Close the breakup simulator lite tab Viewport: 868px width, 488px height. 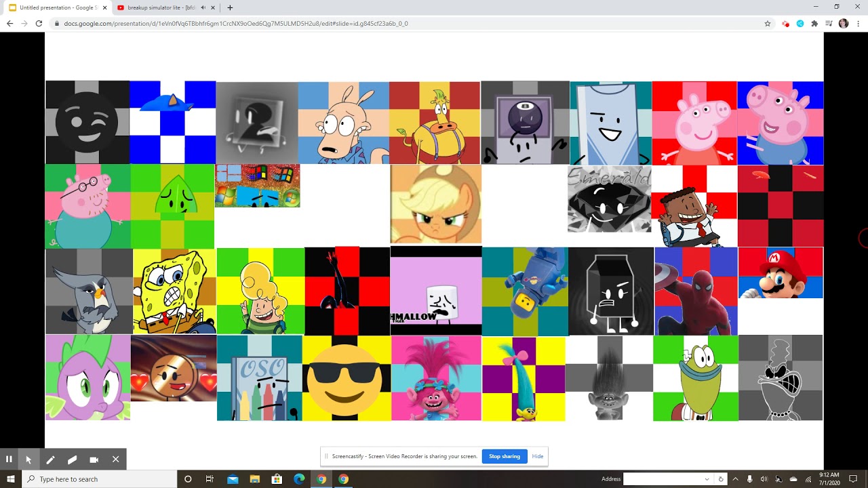213,7
